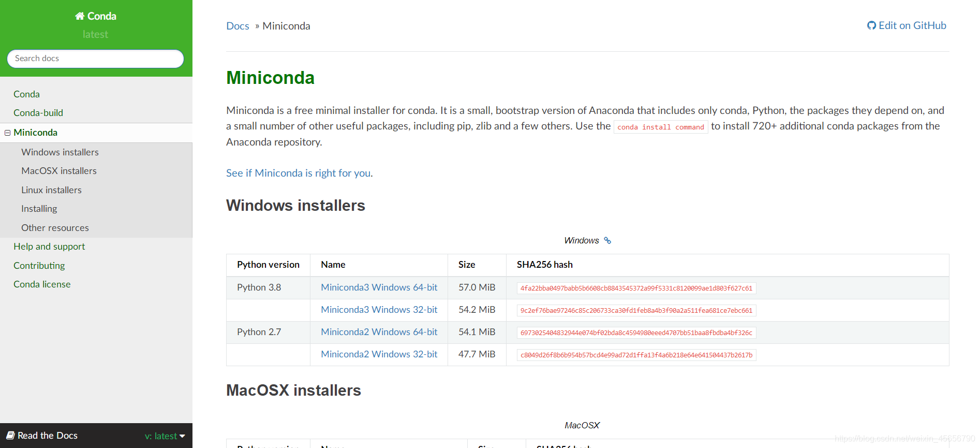Screen dimensions: 980x448
Task: Go to Windows installers in sidebar
Action: [x=60, y=152]
